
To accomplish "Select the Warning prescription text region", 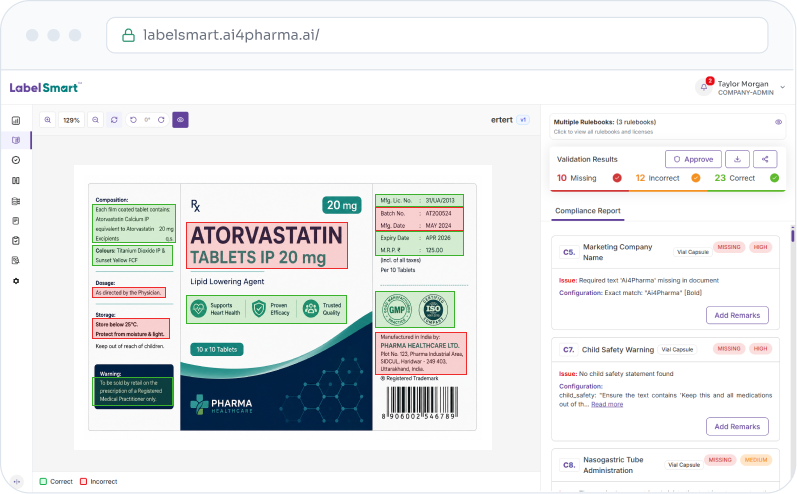I will click(x=133, y=391).
